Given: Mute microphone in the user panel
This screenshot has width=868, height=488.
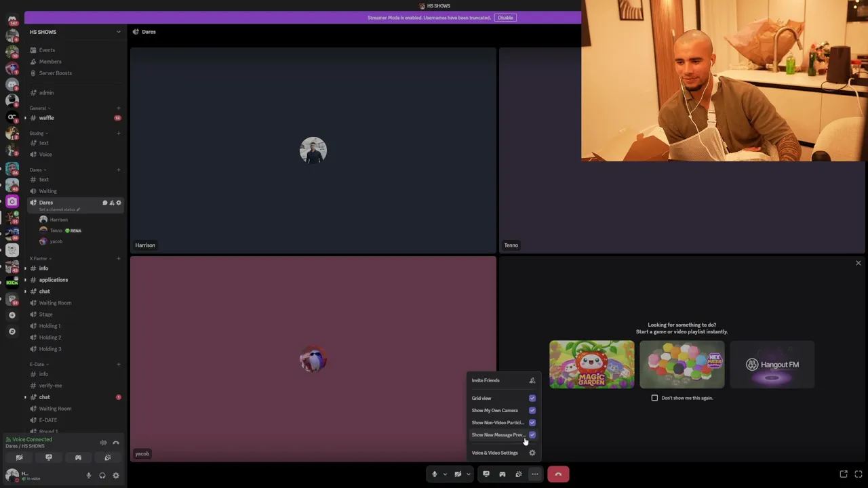Looking at the screenshot, I should (x=89, y=476).
